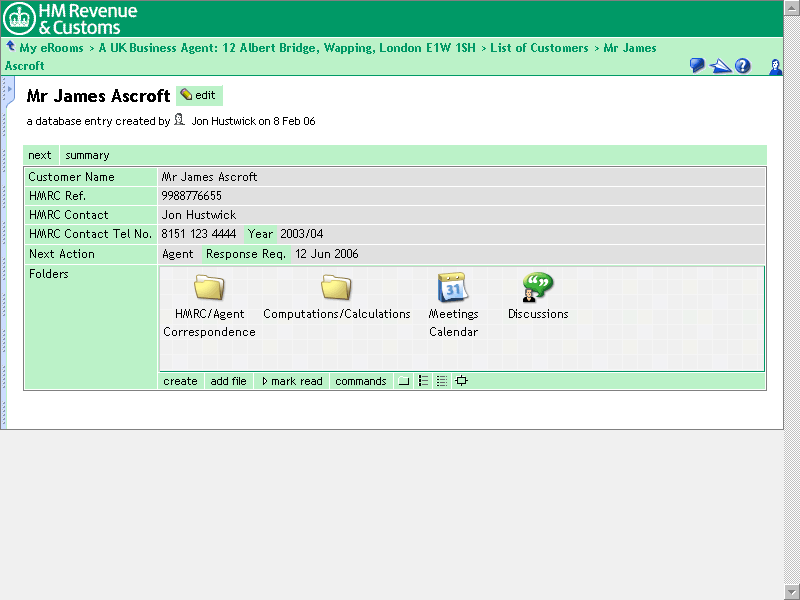This screenshot has width=800, height=600.
Task: Click the summary tab
Action: (x=87, y=155)
